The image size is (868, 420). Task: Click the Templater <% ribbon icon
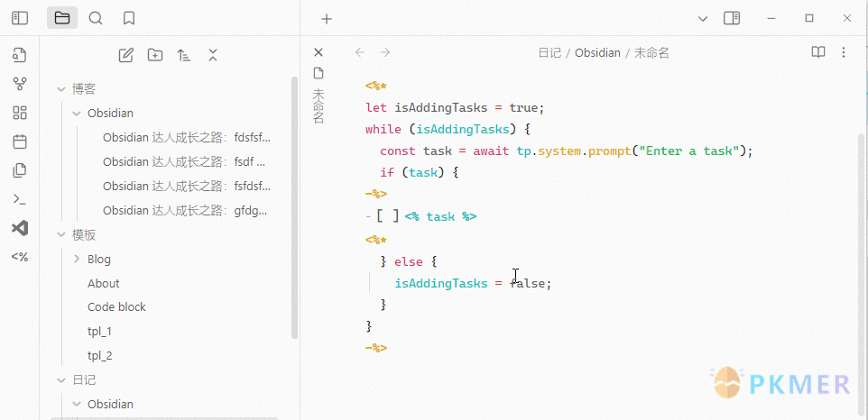20,257
